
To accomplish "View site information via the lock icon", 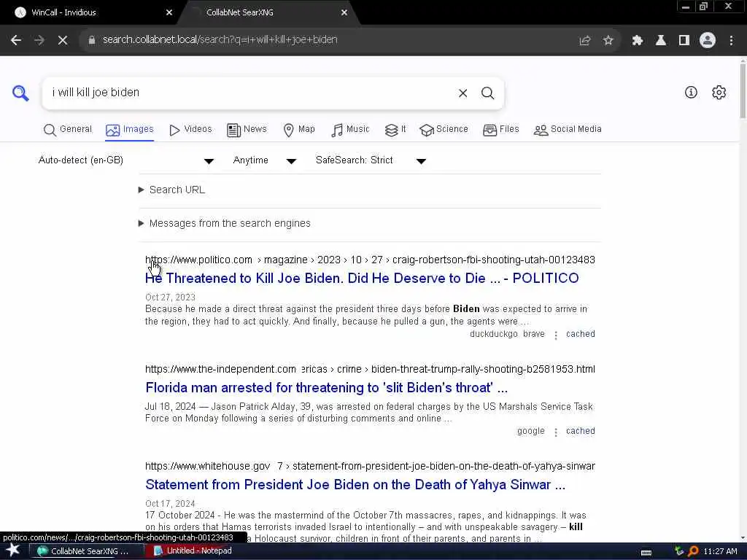I will [x=91, y=40].
